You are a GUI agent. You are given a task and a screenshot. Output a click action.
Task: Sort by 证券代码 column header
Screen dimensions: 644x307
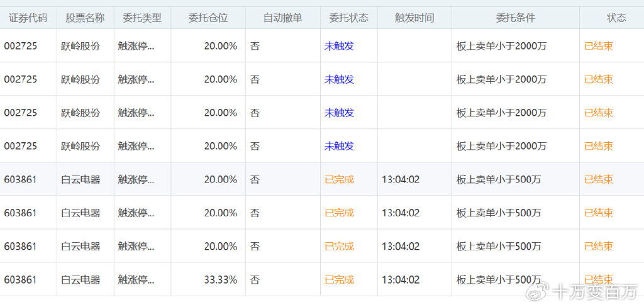pyautogui.click(x=28, y=18)
